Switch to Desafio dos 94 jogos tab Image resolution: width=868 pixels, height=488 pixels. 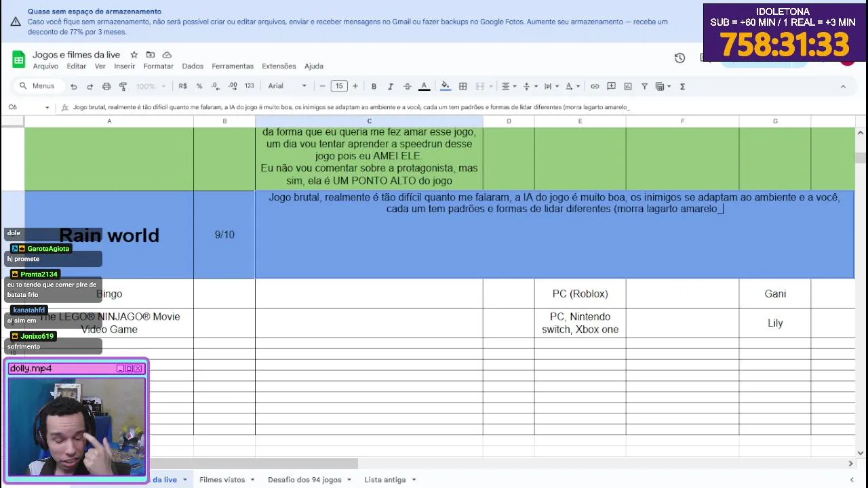[304, 480]
